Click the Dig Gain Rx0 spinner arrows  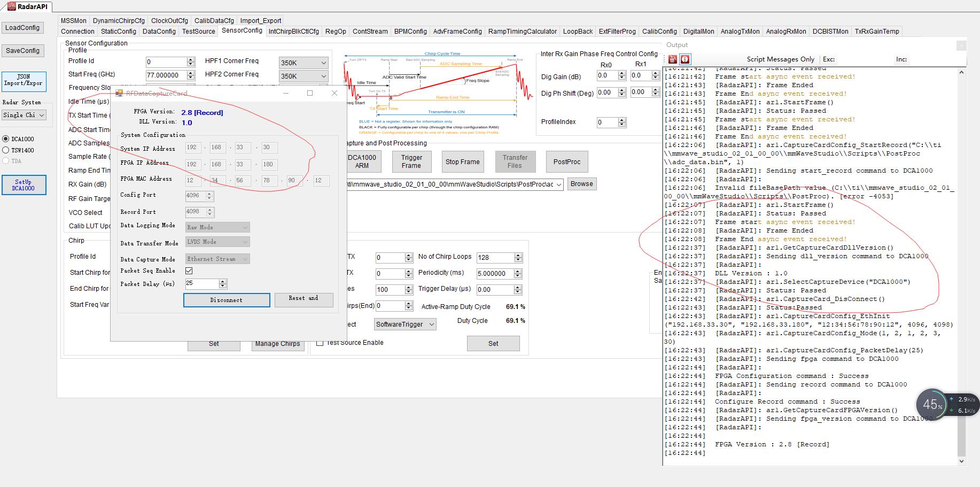[622, 76]
